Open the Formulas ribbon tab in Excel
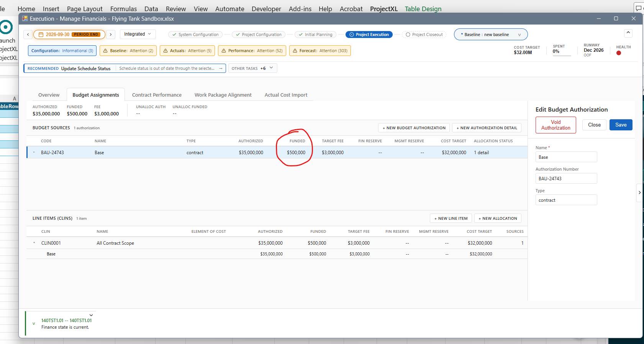 (x=123, y=9)
